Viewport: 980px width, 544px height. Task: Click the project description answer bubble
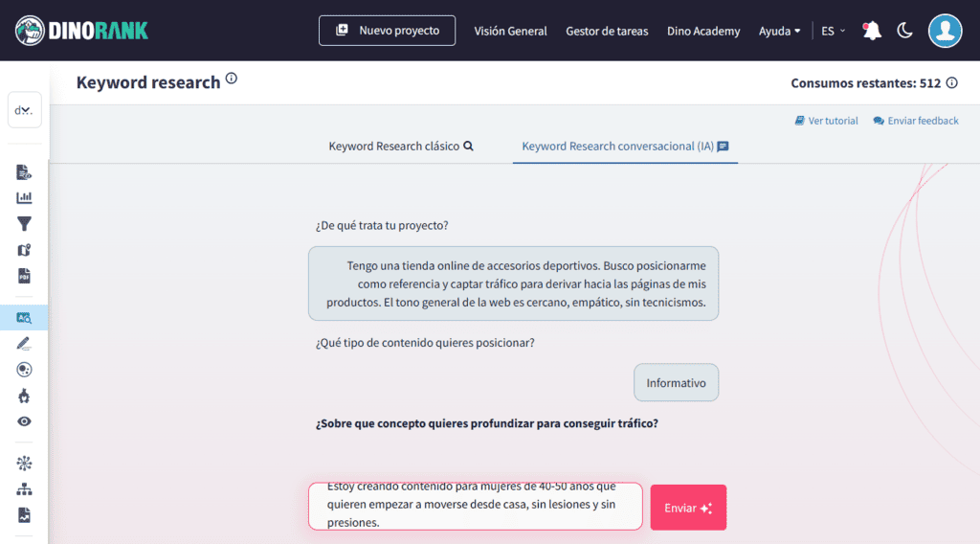pyautogui.click(x=513, y=283)
